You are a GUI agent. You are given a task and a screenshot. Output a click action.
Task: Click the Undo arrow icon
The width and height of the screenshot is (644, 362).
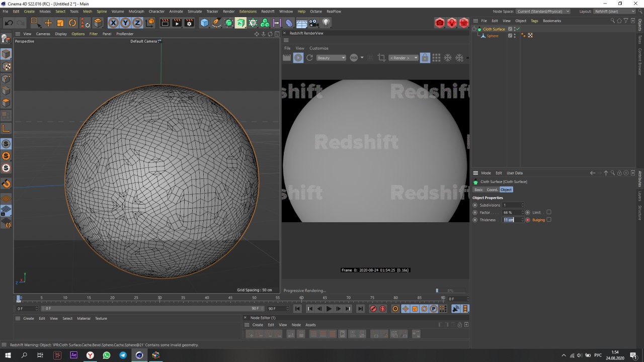[x=9, y=23]
